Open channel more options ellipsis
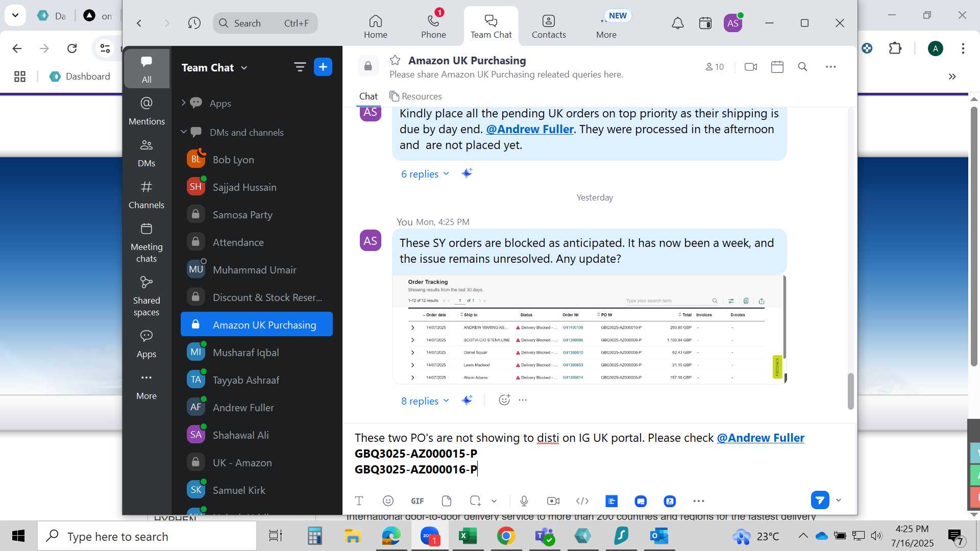This screenshot has width=980, height=551. [830, 67]
